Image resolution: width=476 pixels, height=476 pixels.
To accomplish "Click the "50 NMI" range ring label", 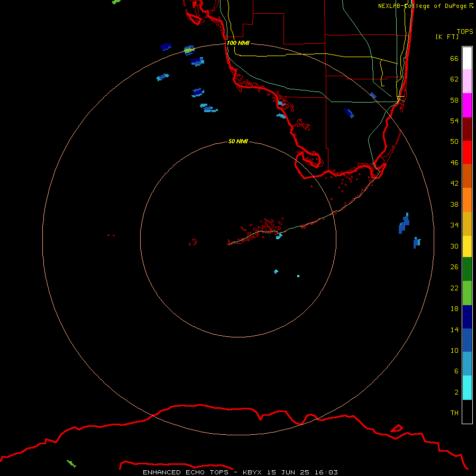I will point(238,141).
